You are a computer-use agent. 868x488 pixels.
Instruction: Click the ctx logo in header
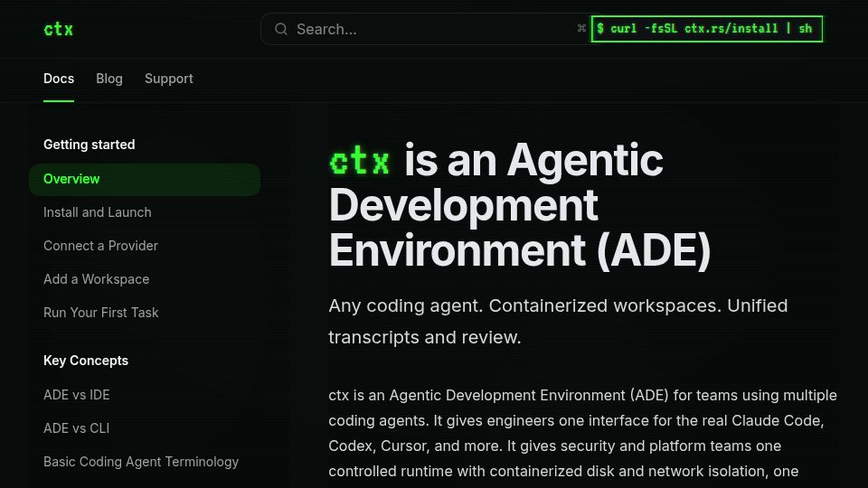point(58,29)
